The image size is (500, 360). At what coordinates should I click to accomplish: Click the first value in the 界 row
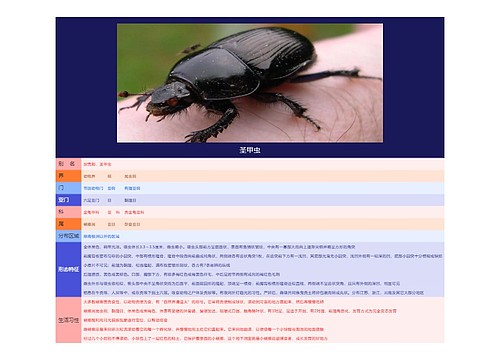tap(89, 176)
